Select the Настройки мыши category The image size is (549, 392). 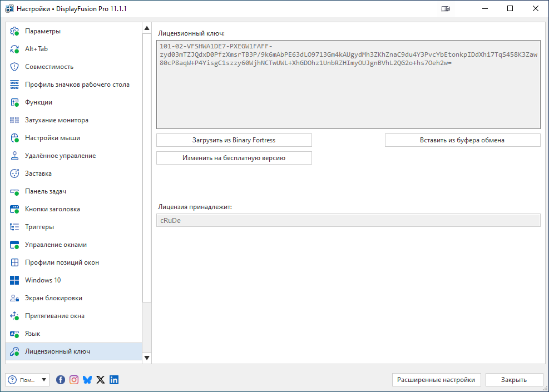tap(52, 138)
